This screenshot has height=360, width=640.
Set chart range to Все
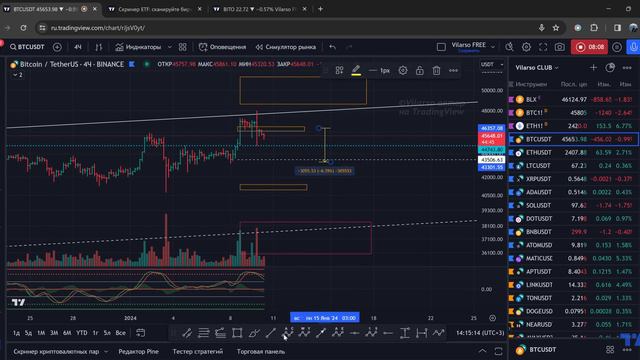tap(120, 333)
